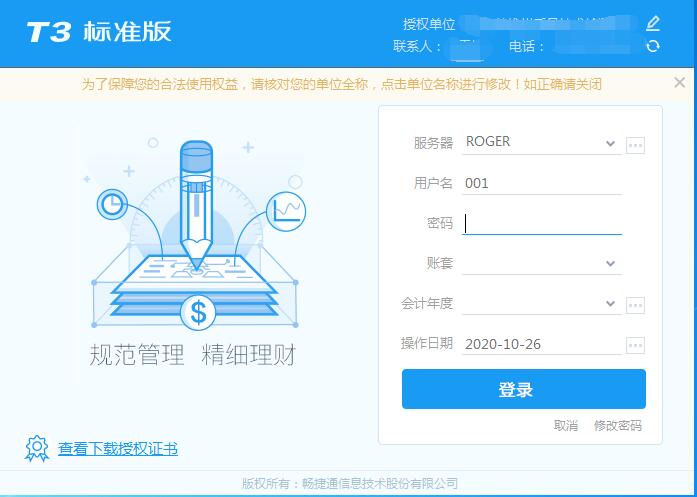Open the date picker ellipsis beside 操作日期
697x497 pixels.
(635, 345)
